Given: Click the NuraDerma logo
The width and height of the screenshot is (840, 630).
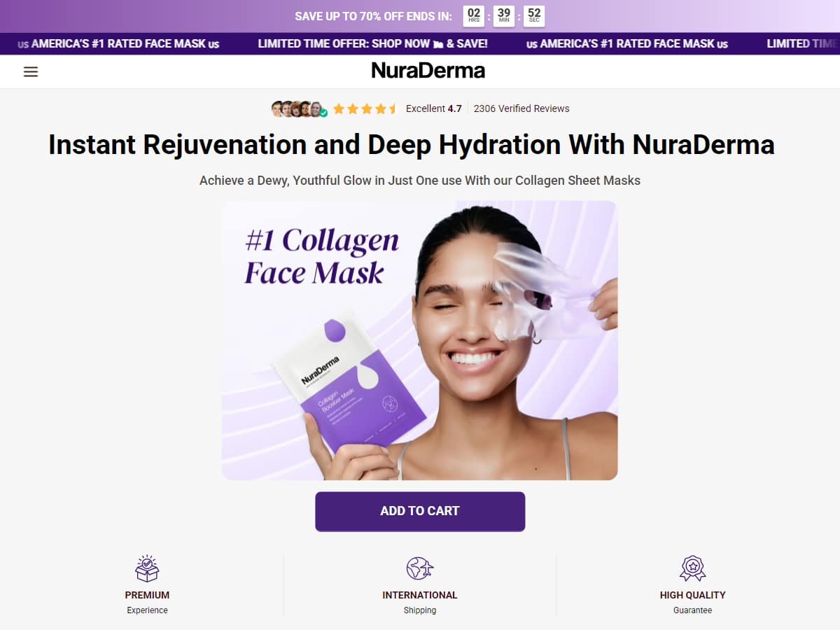Looking at the screenshot, I should click(x=428, y=71).
